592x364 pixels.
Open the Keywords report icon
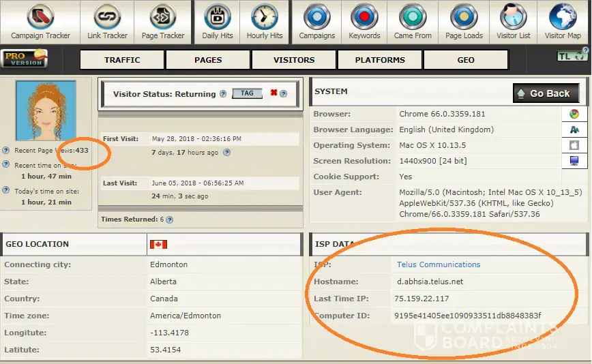tap(364, 22)
